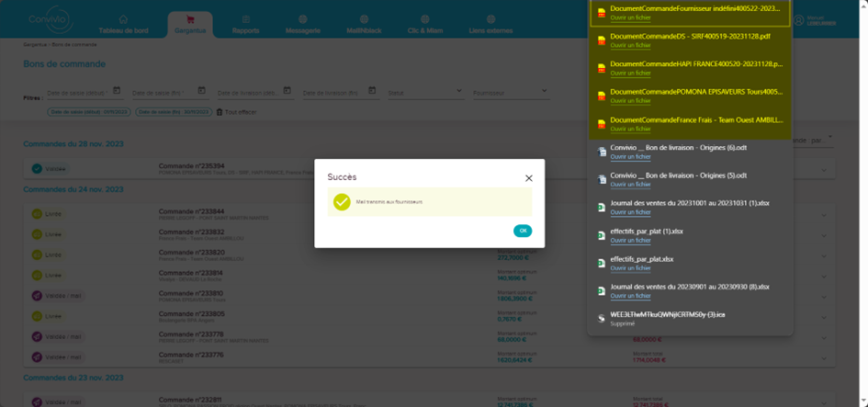Expand row of Commande n°235394
The image size is (868, 407).
click(x=823, y=169)
